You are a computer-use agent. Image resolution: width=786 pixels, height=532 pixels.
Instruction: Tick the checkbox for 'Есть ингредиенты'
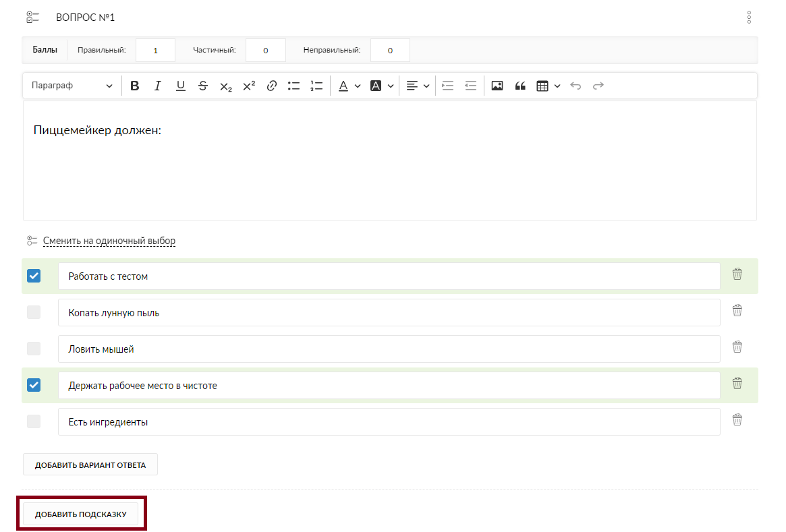(x=34, y=421)
